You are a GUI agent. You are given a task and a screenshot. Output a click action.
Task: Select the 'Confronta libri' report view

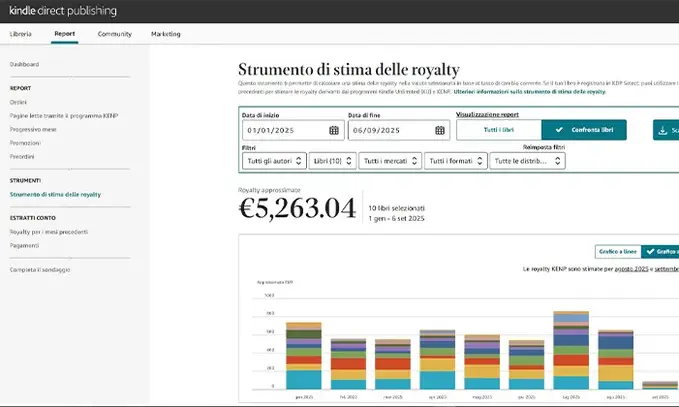584,130
